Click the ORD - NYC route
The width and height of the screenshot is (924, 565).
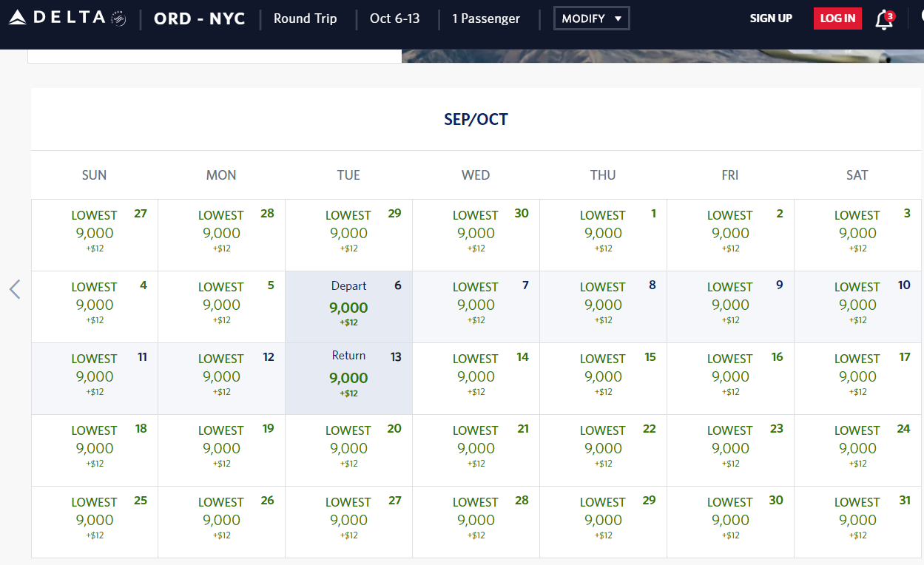tap(200, 18)
